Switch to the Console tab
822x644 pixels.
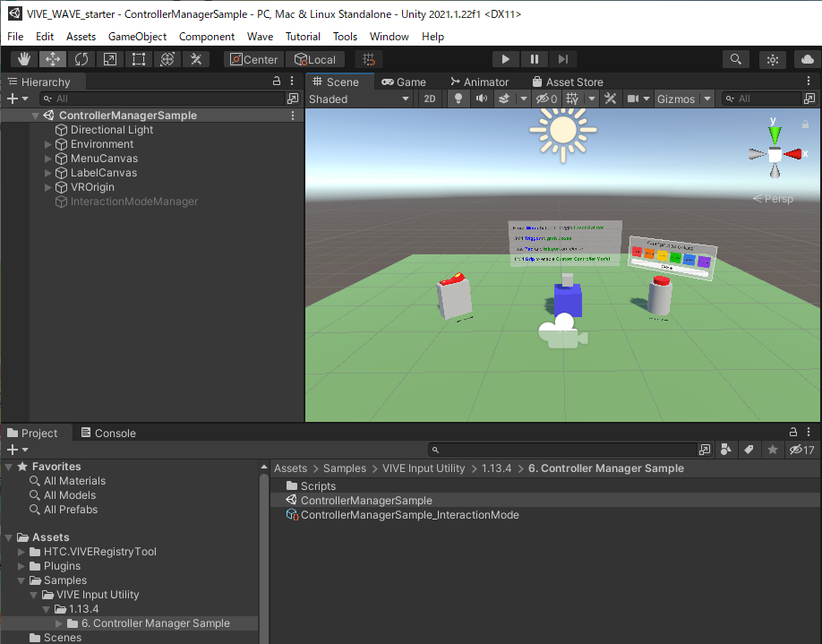(108, 433)
